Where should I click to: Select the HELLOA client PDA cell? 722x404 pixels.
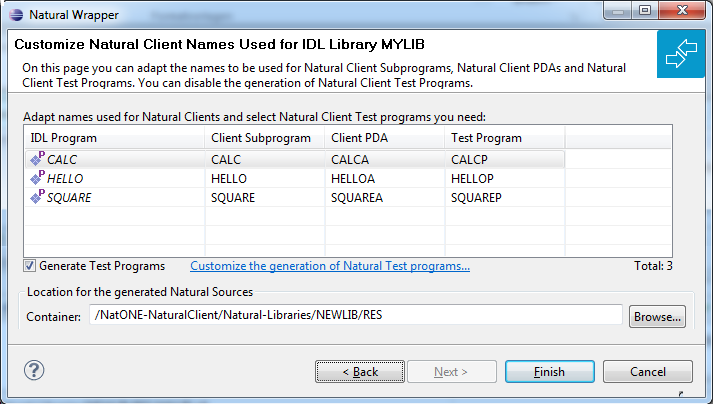(x=384, y=178)
